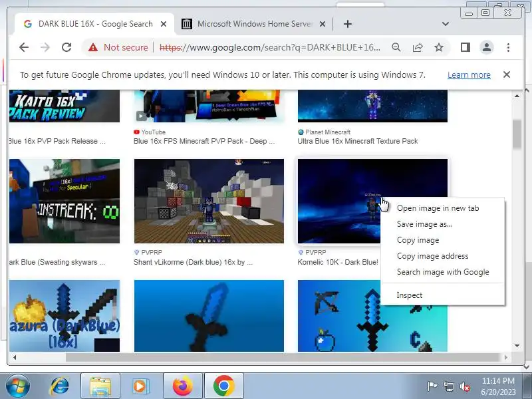The height and width of the screenshot is (399, 532).
Task: Open Shant vLikorme Dark blue image
Action: point(209,201)
